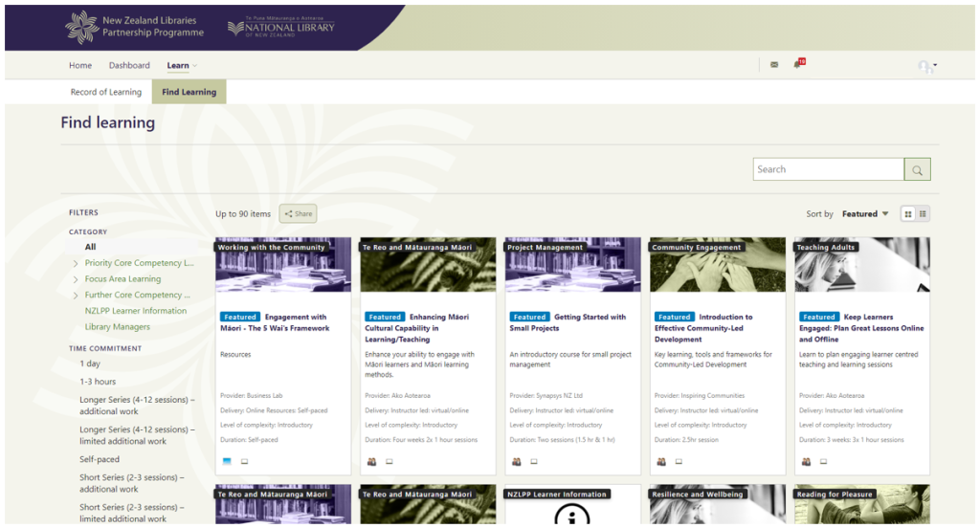
Task: Open the Sort by Featured dropdown
Action: [x=865, y=213]
